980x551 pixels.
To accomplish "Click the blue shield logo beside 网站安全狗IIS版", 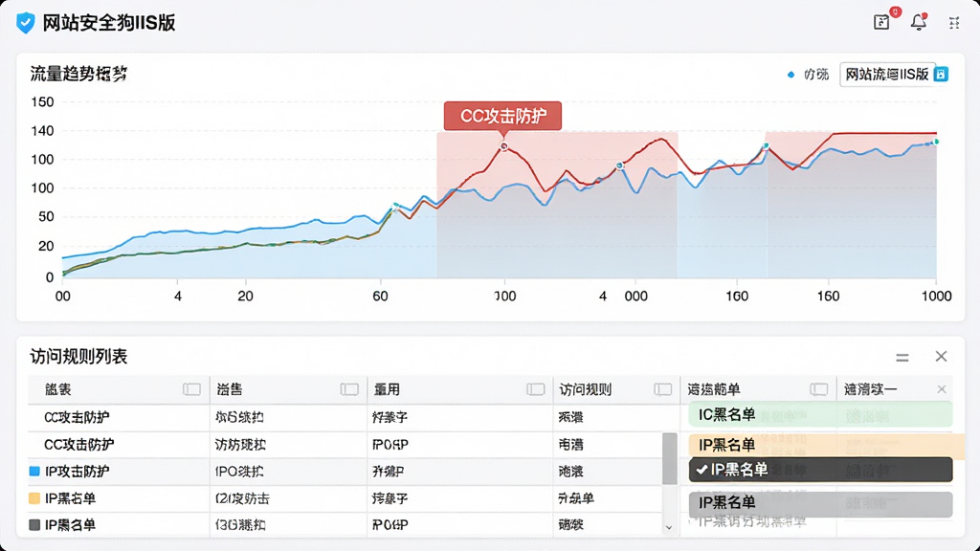I will click(x=26, y=23).
